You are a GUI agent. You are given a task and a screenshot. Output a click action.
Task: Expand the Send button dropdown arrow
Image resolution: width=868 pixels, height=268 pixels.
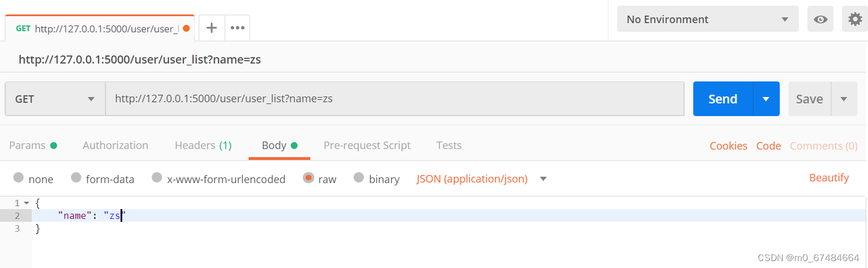[x=766, y=99]
